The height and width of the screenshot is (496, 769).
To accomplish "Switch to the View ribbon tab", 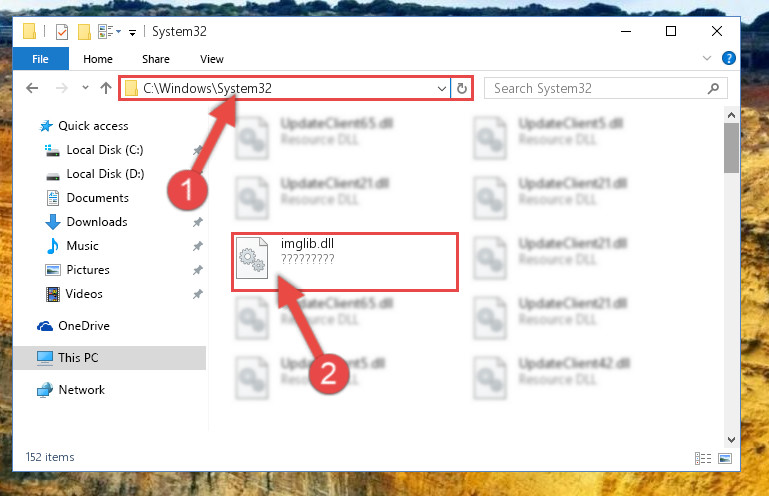I will point(212,59).
